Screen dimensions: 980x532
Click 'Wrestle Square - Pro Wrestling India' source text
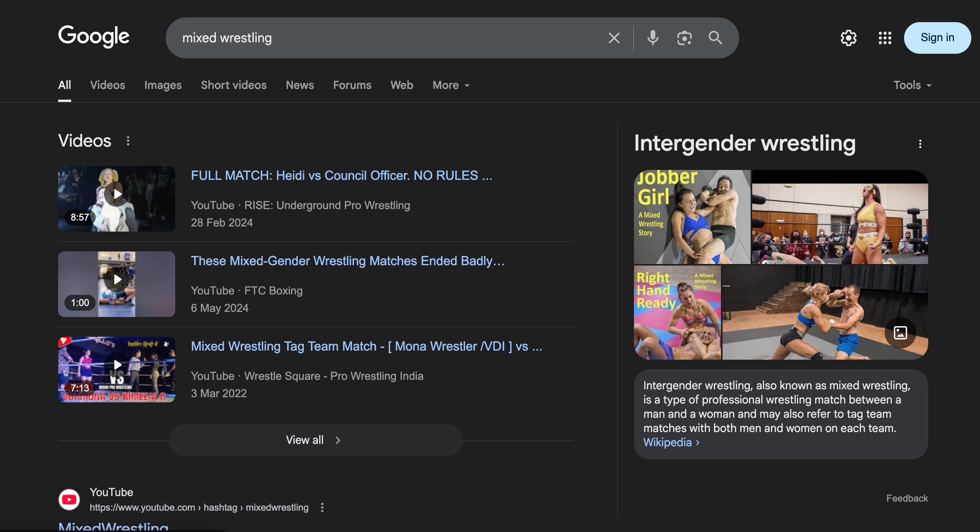[334, 376]
